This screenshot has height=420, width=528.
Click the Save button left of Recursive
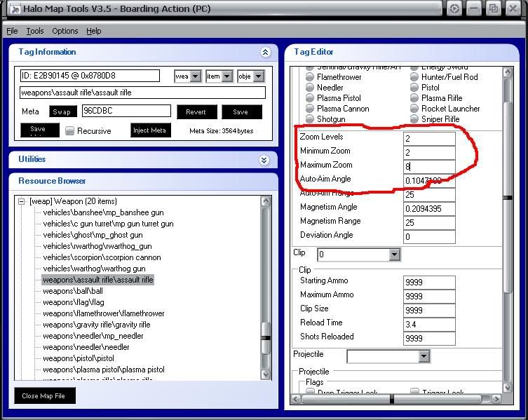click(x=40, y=130)
